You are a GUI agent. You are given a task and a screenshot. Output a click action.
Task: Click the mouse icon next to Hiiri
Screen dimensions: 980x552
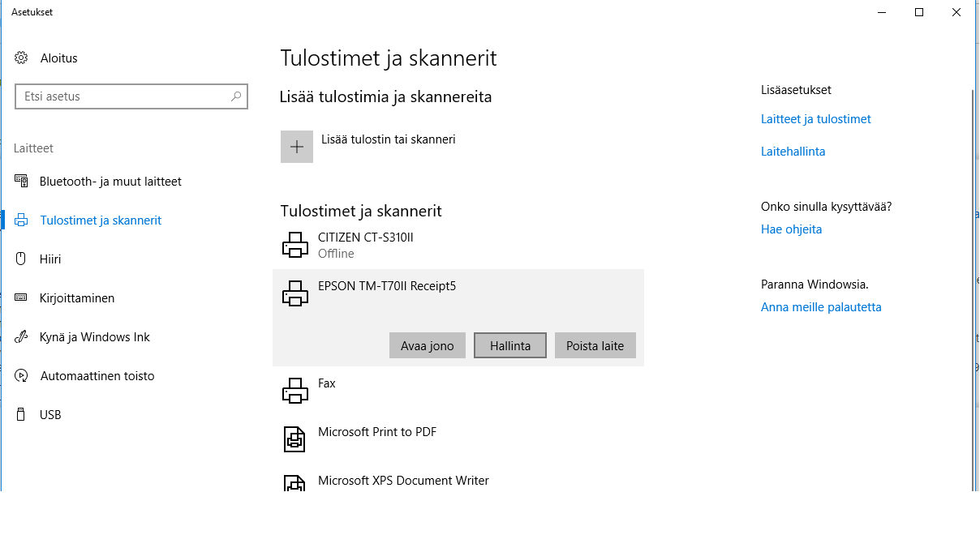pyautogui.click(x=22, y=259)
